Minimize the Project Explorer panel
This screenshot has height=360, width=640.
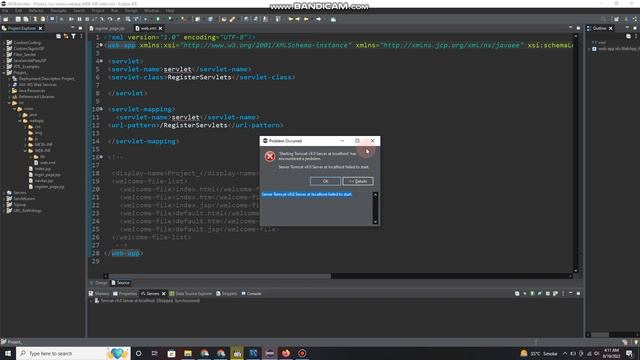72,28
